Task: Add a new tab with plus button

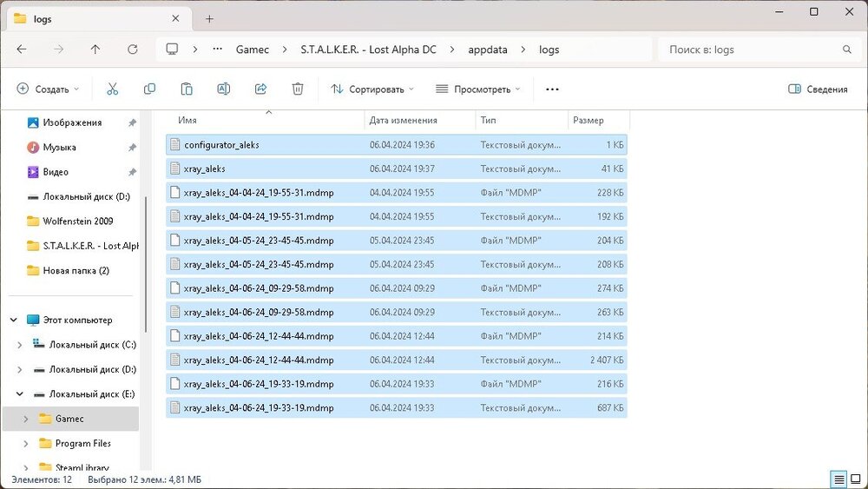Action: point(209,18)
